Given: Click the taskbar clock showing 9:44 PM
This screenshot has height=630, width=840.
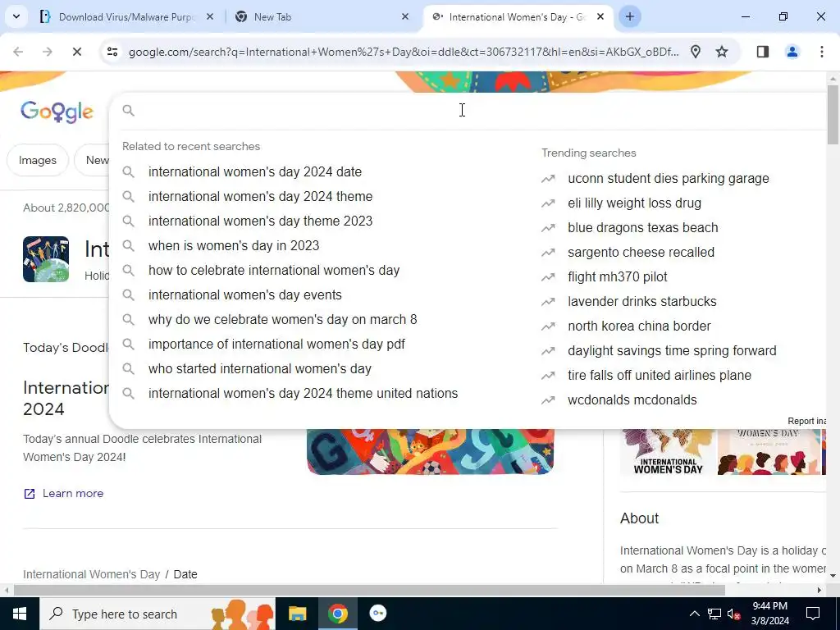Looking at the screenshot, I should coord(769,614).
